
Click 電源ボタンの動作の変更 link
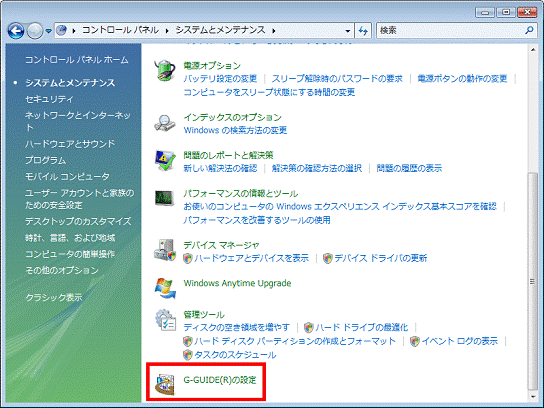click(x=462, y=79)
